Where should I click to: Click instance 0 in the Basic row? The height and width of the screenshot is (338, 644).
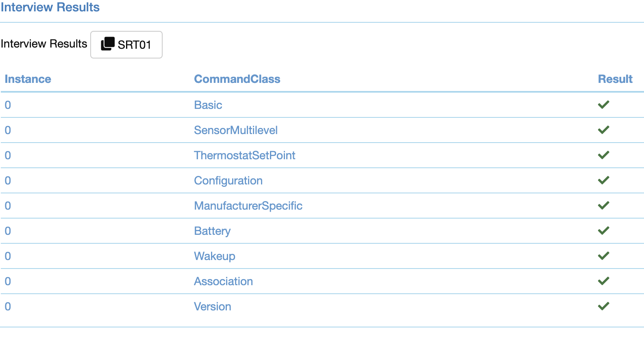pyautogui.click(x=7, y=105)
